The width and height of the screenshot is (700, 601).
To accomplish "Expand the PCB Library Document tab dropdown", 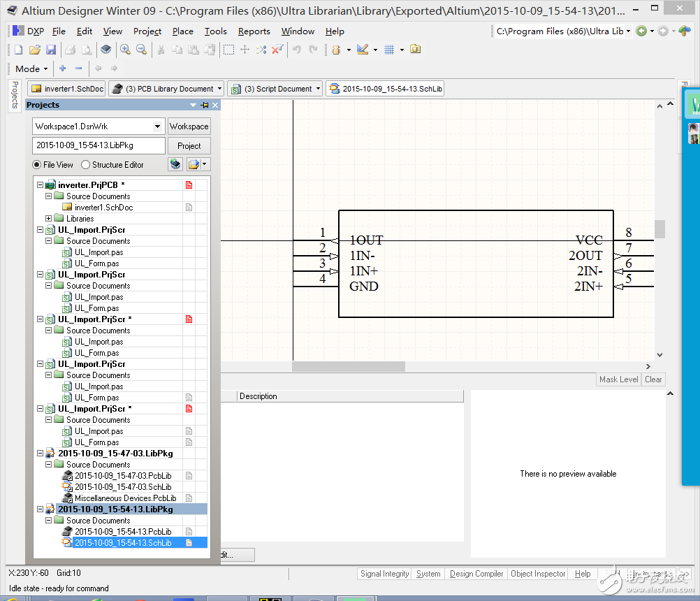I will [x=219, y=89].
